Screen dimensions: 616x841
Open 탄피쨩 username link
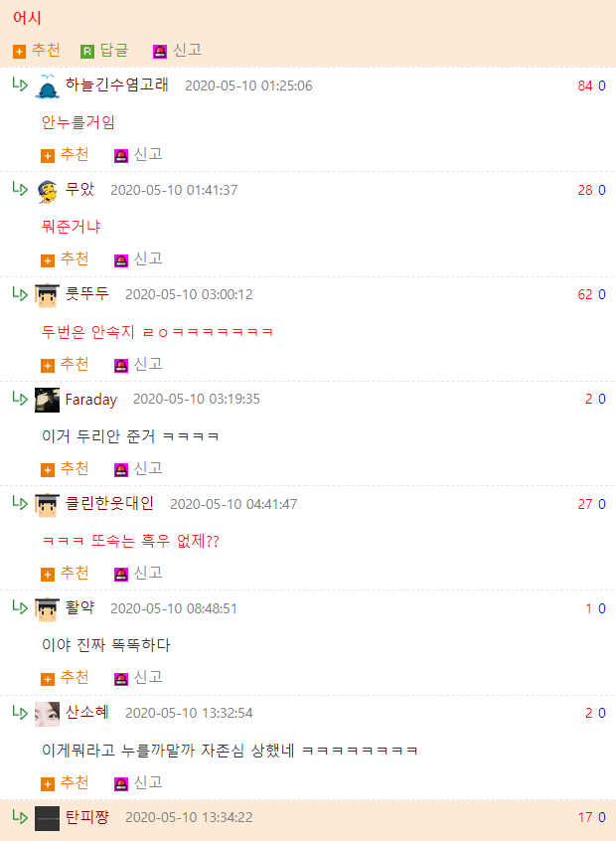(x=87, y=817)
